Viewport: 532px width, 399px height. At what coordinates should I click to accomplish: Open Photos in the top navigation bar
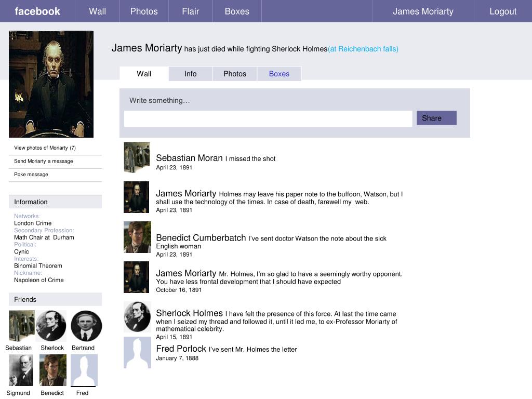pyautogui.click(x=144, y=11)
